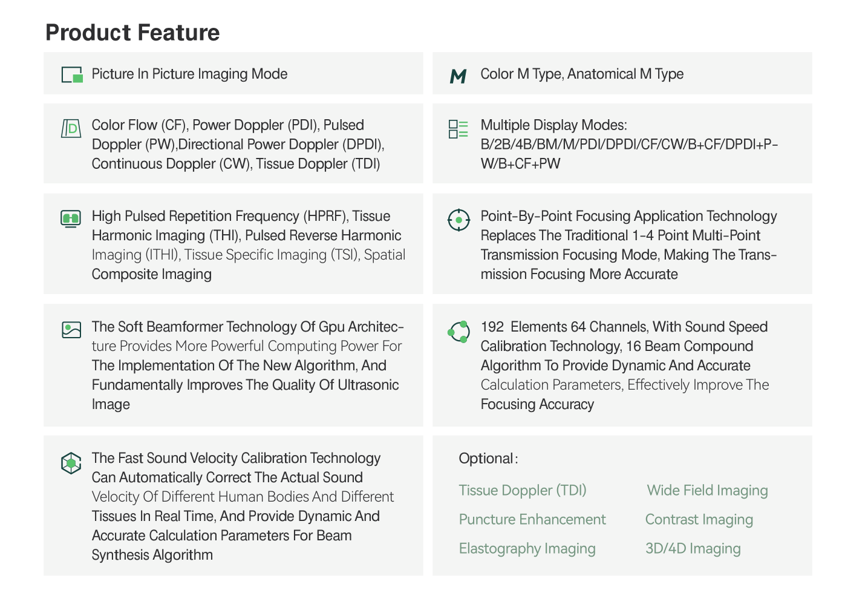Viewport: 868px width, 596px height.
Task: Click the Product Feature heading
Action: pyautogui.click(x=132, y=33)
